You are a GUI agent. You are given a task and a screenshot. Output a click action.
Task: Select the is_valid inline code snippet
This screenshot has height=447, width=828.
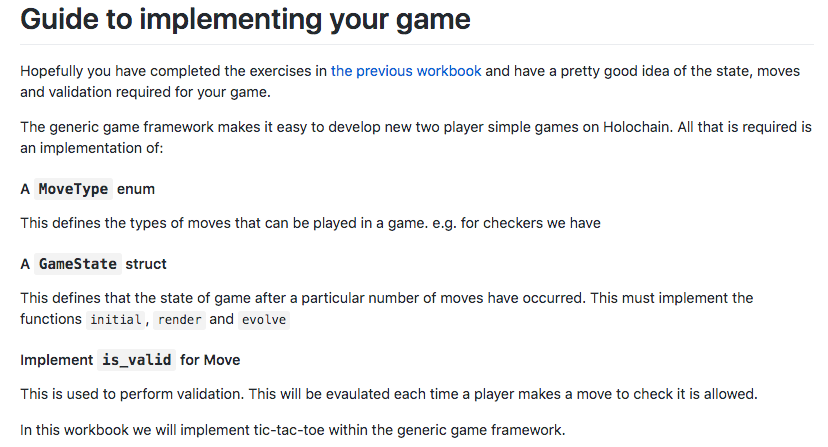tap(136, 360)
